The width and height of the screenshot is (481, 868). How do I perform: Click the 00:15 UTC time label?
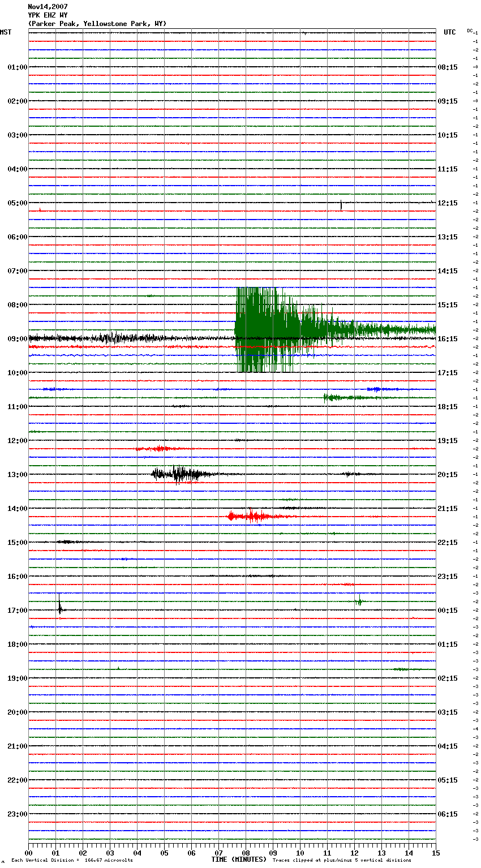click(448, 611)
